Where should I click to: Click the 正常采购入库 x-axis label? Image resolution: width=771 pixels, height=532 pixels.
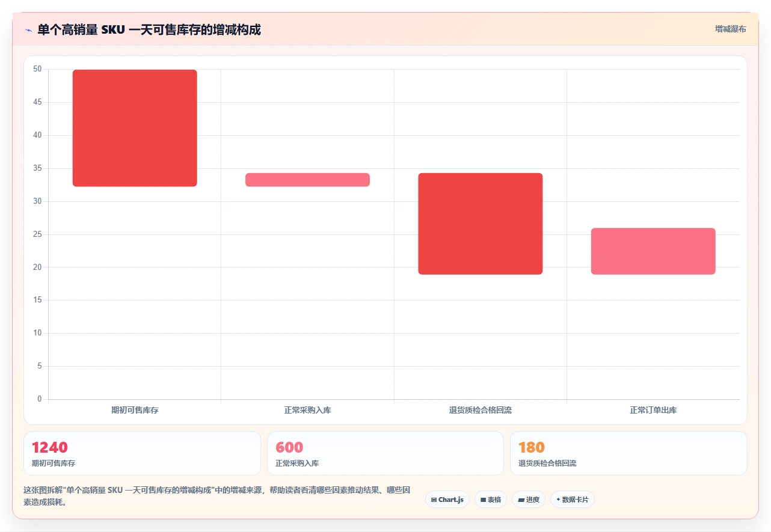(x=307, y=410)
